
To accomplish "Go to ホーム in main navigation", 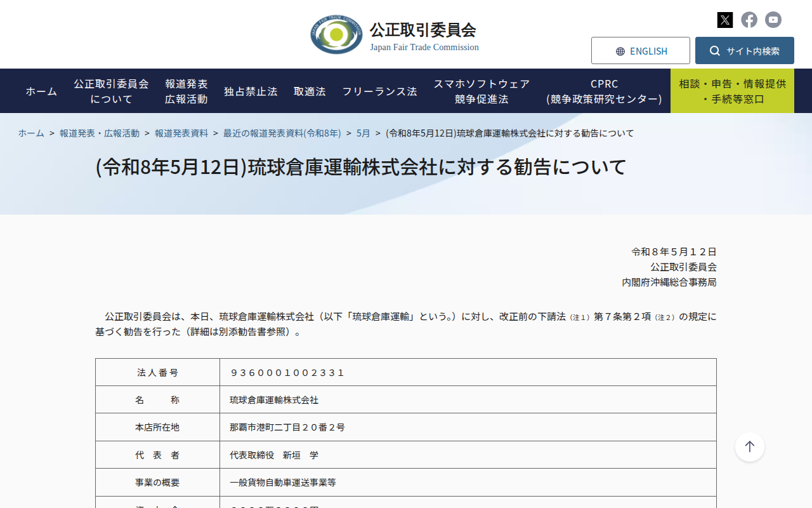I will pos(41,91).
